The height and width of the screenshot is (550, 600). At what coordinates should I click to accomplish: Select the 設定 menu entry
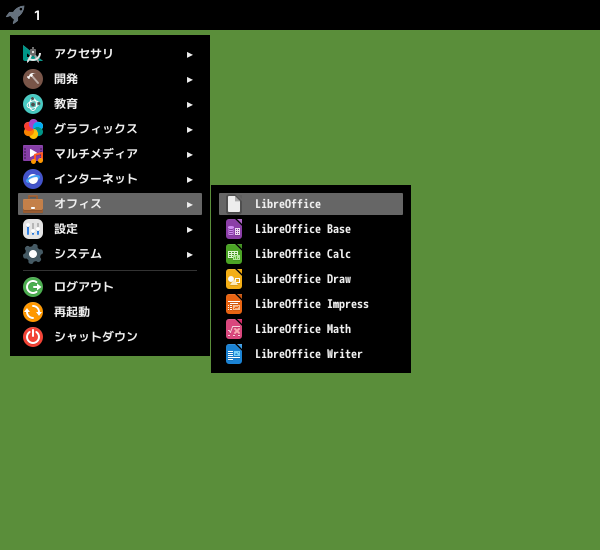pyautogui.click(x=110, y=229)
